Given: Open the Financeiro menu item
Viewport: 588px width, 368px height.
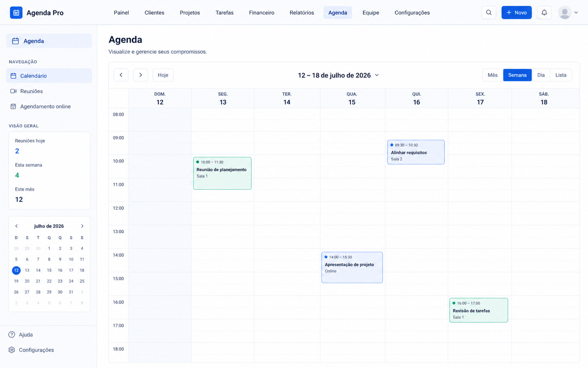Looking at the screenshot, I should (262, 13).
